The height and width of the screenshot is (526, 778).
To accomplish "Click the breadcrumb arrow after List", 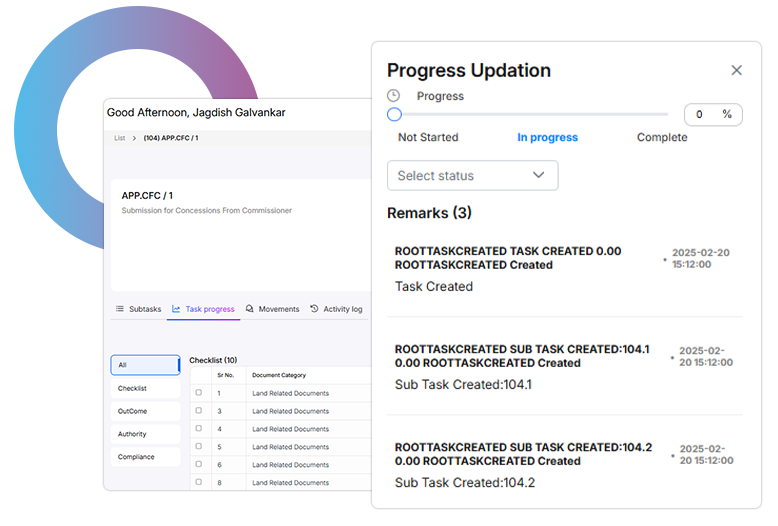I will click(134, 138).
